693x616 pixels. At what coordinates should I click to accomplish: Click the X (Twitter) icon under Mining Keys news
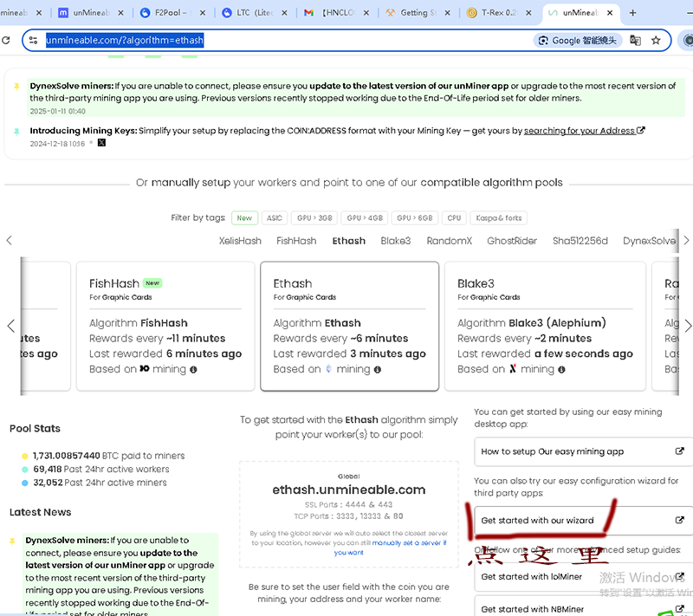pyautogui.click(x=101, y=143)
